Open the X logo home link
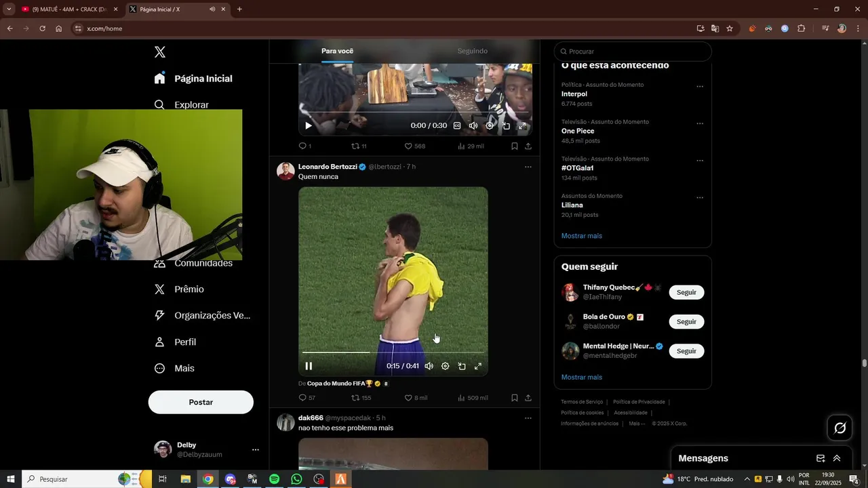Viewport: 868px width, 488px height. tap(160, 52)
